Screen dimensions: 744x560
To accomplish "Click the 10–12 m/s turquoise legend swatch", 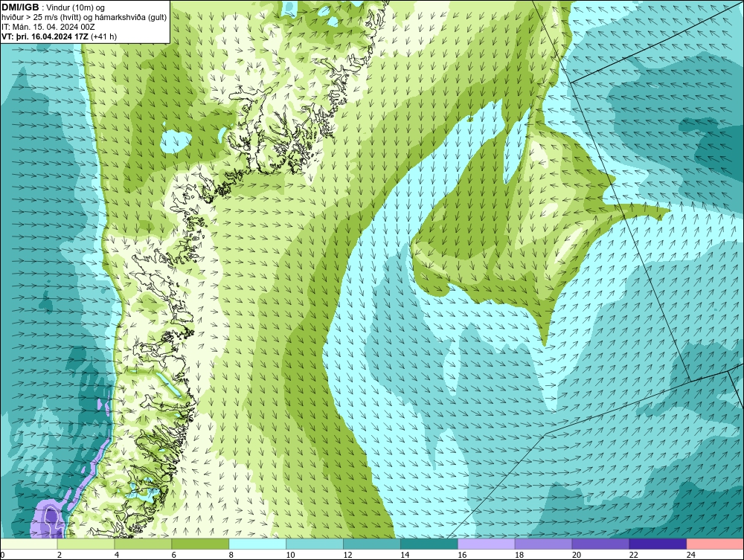I will [315, 544].
